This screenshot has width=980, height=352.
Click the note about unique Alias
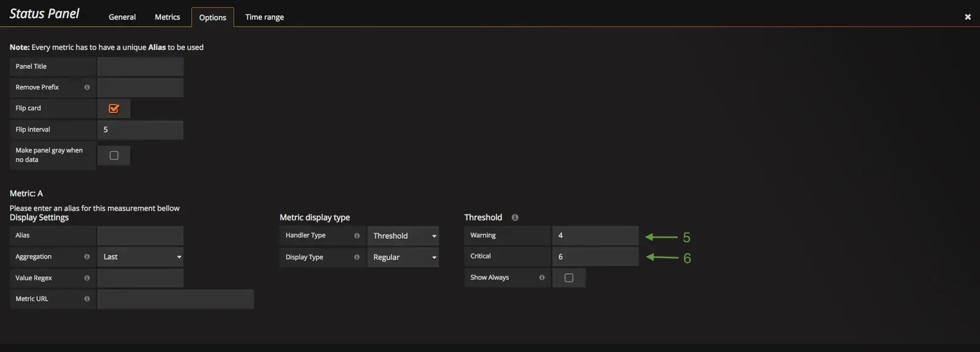(x=107, y=47)
